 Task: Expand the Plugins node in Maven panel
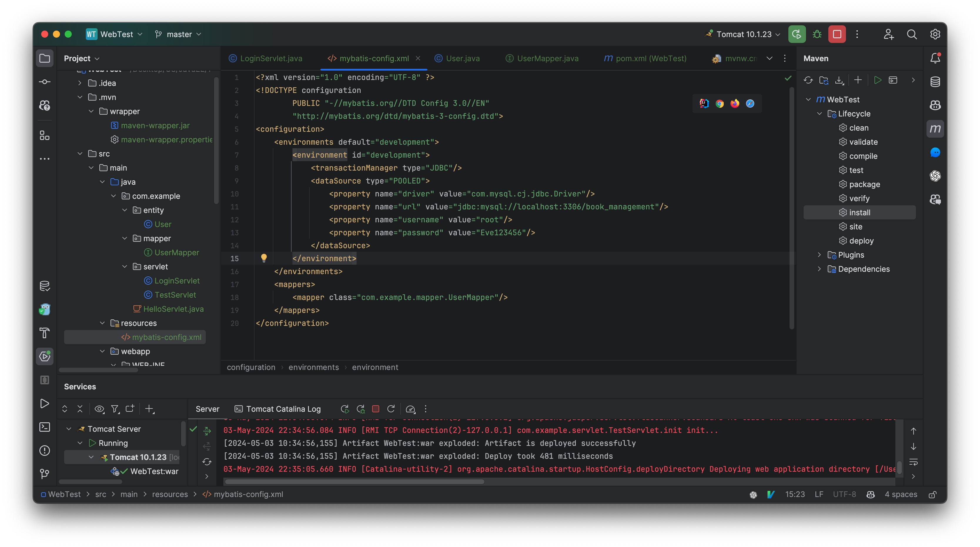tap(820, 255)
